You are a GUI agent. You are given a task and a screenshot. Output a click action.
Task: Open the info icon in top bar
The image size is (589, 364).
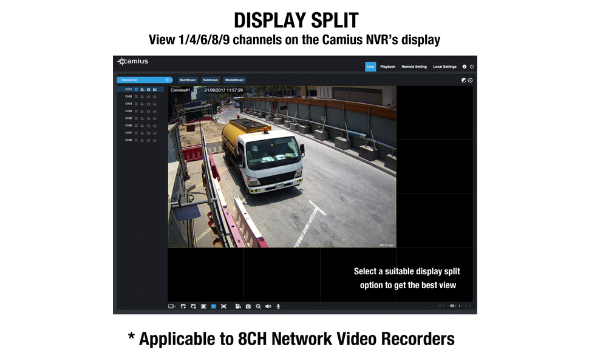point(465,67)
